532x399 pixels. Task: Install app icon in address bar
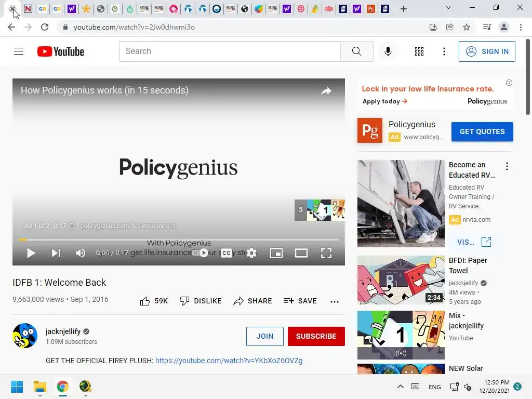click(x=433, y=27)
